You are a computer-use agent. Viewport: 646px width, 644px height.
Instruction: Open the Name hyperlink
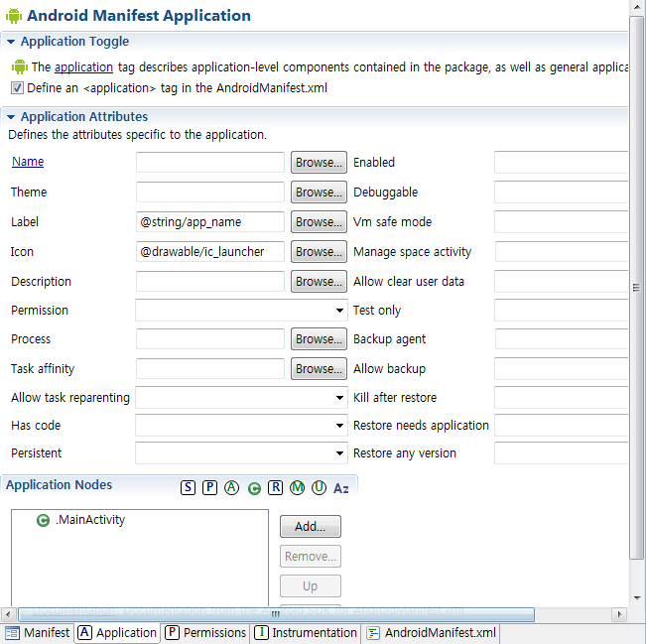click(x=28, y=162)
